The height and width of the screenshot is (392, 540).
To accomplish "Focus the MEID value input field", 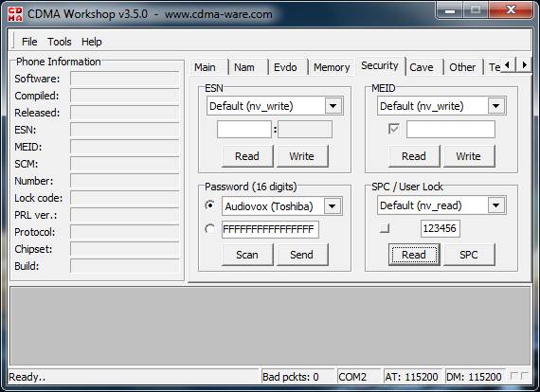I will (x=451, y=129).
